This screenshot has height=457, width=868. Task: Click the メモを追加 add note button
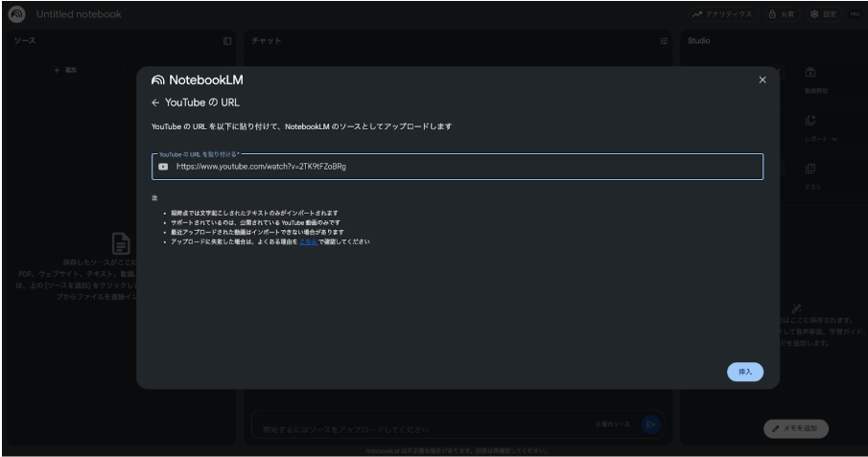click(796, 428)
